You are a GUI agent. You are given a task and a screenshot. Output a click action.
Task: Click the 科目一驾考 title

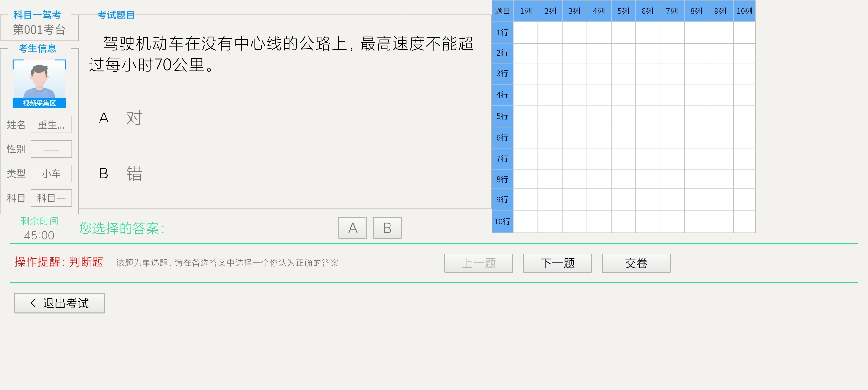coord(37,15)
